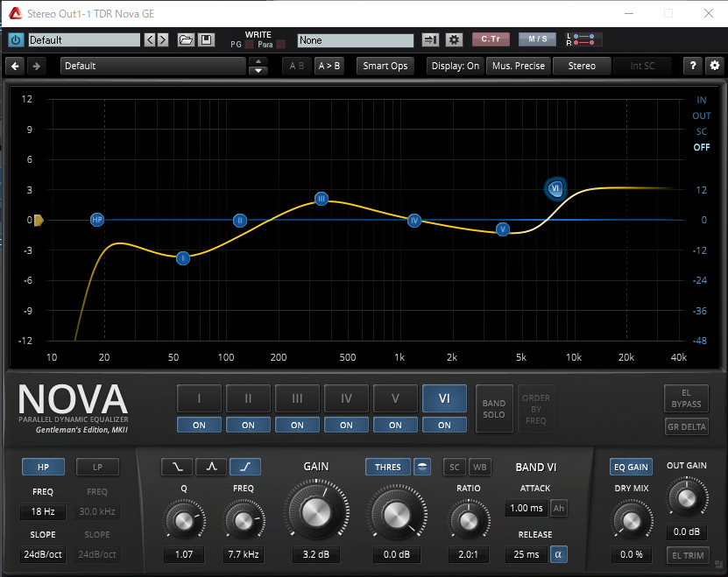Change HP slope 24dB/oct value

43,554
